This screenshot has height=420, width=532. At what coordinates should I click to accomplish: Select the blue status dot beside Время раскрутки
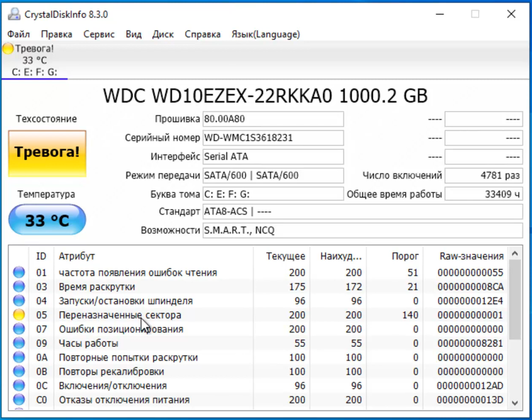(x=19, y=286)
